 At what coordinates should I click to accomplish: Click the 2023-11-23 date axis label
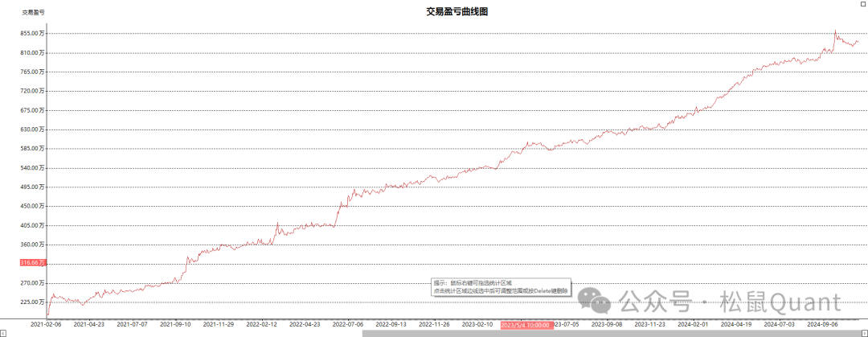point(649,324)
